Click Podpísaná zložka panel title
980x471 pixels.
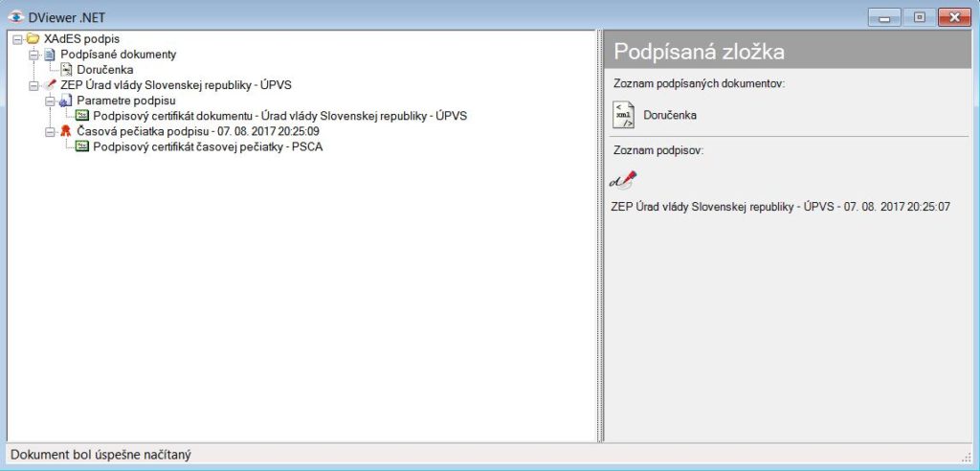[699, 52]
